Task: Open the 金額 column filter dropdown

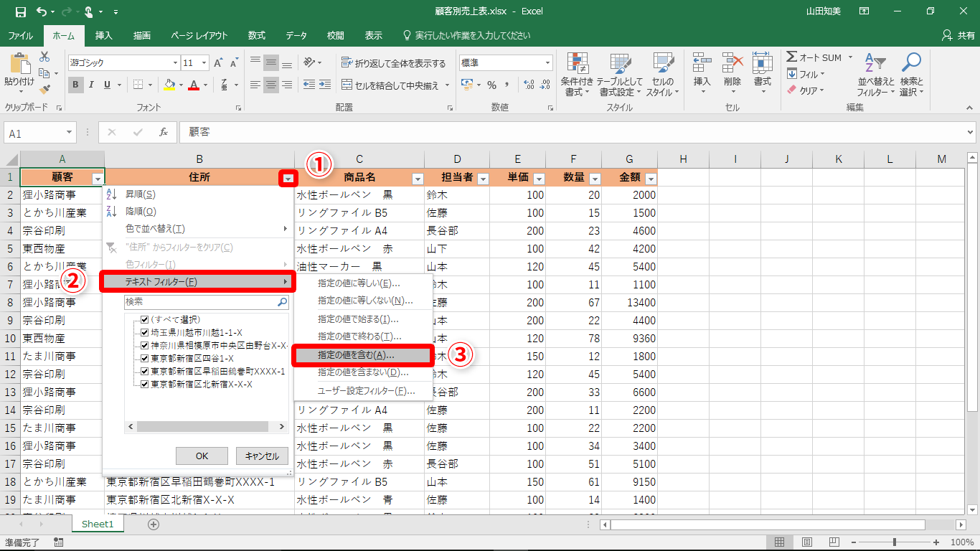Action: (651, 179)
